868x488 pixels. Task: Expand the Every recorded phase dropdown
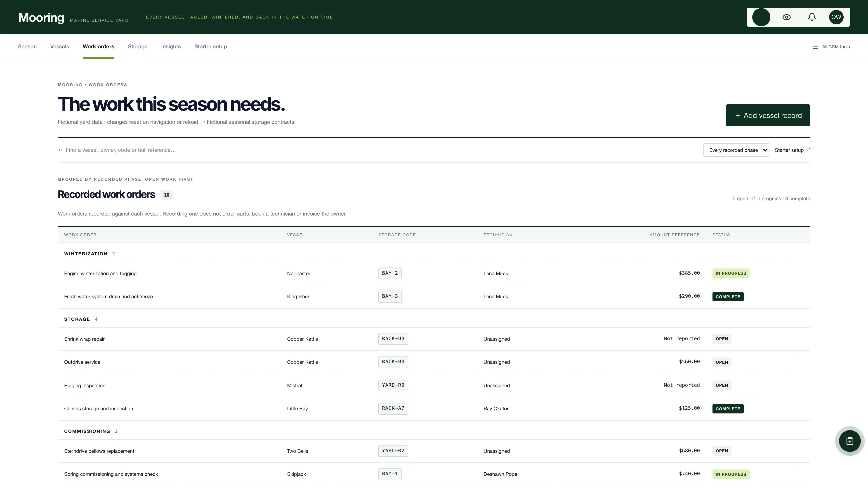tap(736, 150)
